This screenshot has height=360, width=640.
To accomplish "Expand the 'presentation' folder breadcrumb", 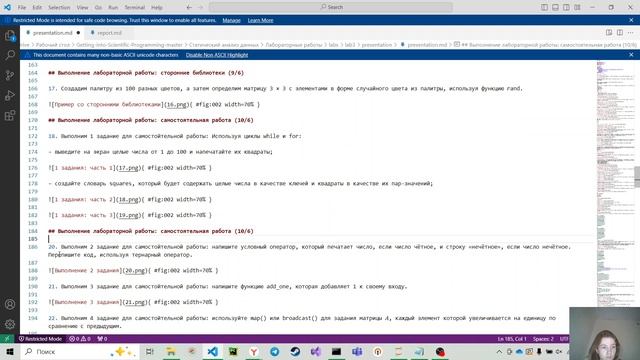I will (376, 45).
